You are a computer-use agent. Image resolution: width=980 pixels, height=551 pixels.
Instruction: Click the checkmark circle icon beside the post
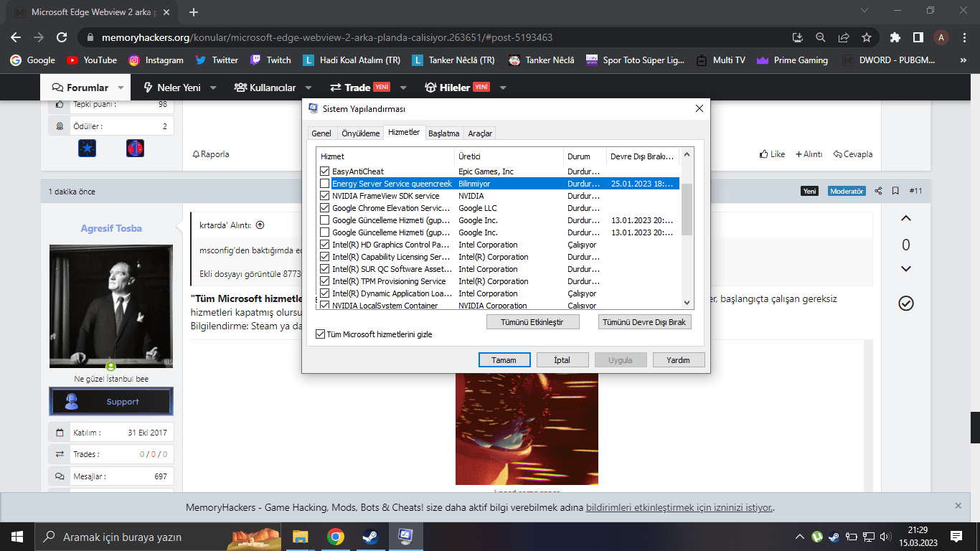click(906, 303)
